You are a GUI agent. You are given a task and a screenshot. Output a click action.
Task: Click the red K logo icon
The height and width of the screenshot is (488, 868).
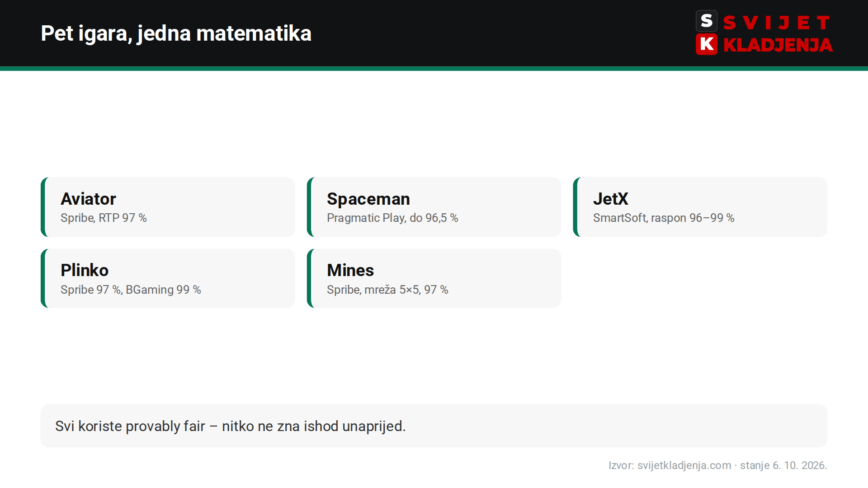click(707, 44)
